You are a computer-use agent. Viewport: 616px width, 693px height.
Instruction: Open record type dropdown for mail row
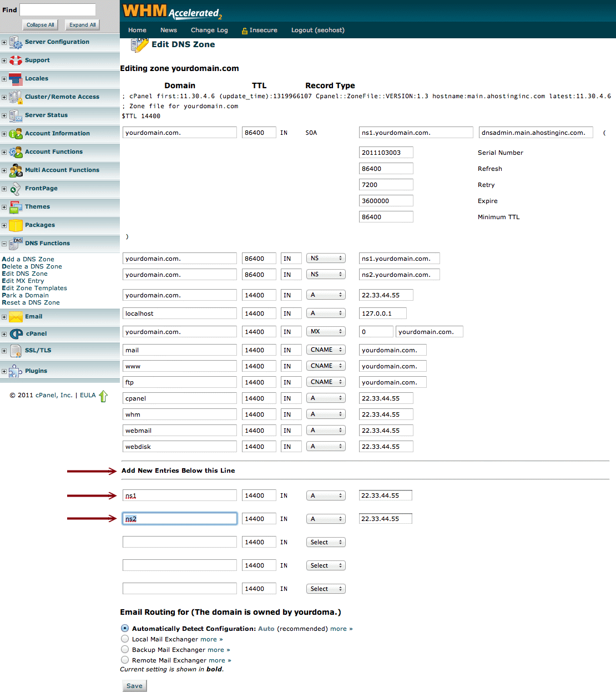[x=326, y=350]
